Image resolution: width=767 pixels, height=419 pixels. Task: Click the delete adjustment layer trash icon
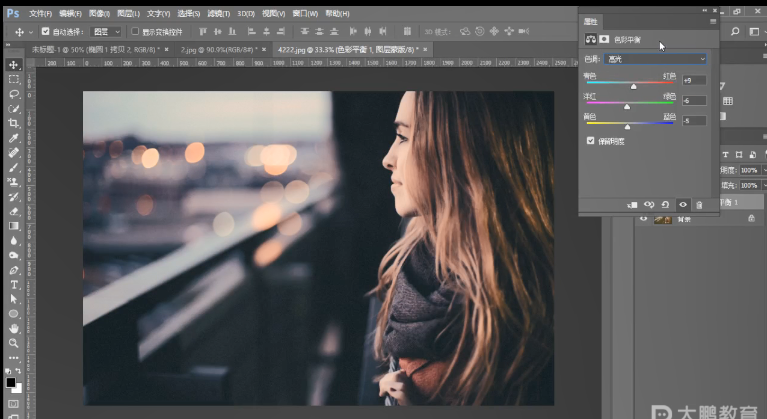coord(699,205)
